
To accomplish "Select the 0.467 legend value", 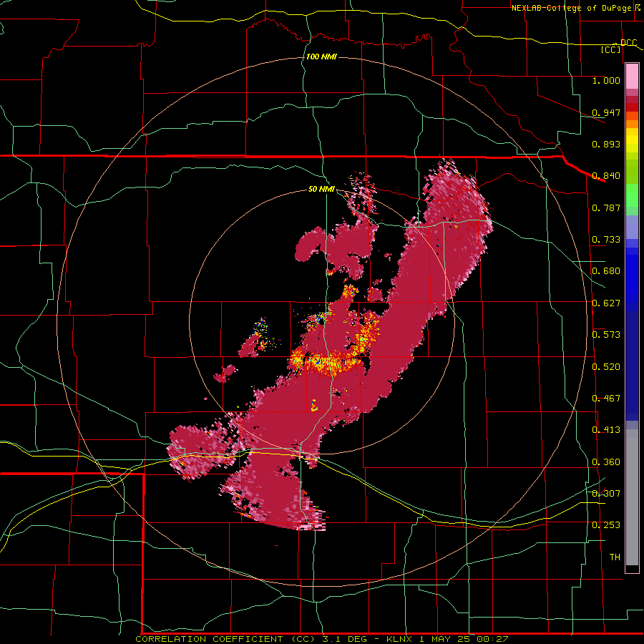I will [x=606, y=398].
